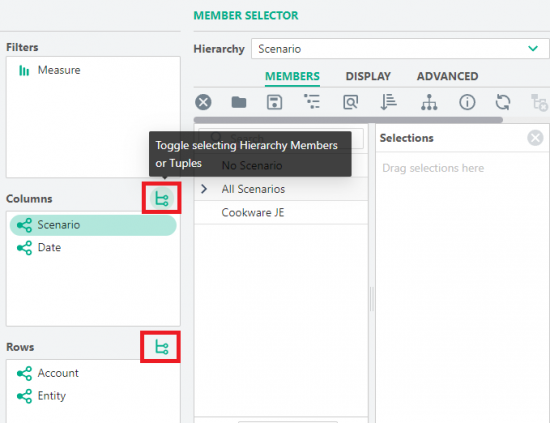
Task: Toggle Columns hierarchy members or tuples
Action: click(x=162, y=199)
